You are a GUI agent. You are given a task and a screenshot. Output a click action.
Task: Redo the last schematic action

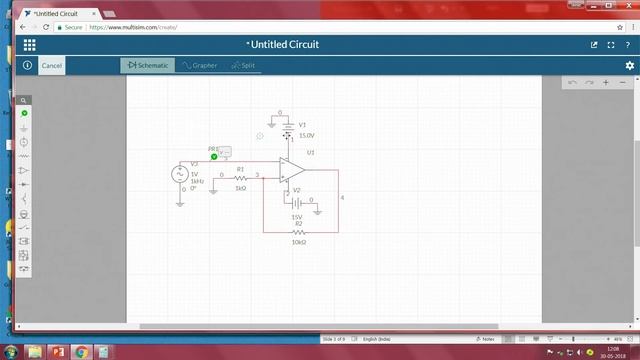click(589, 82)
